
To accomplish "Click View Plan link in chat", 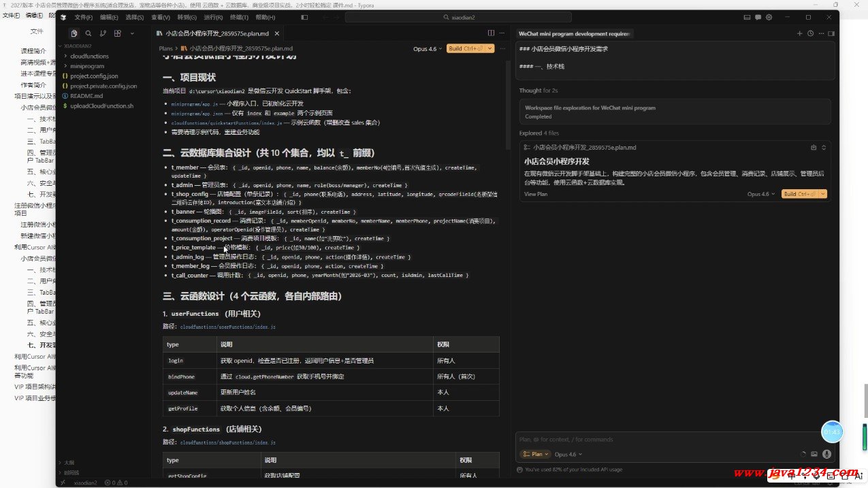I will point(535,194).
